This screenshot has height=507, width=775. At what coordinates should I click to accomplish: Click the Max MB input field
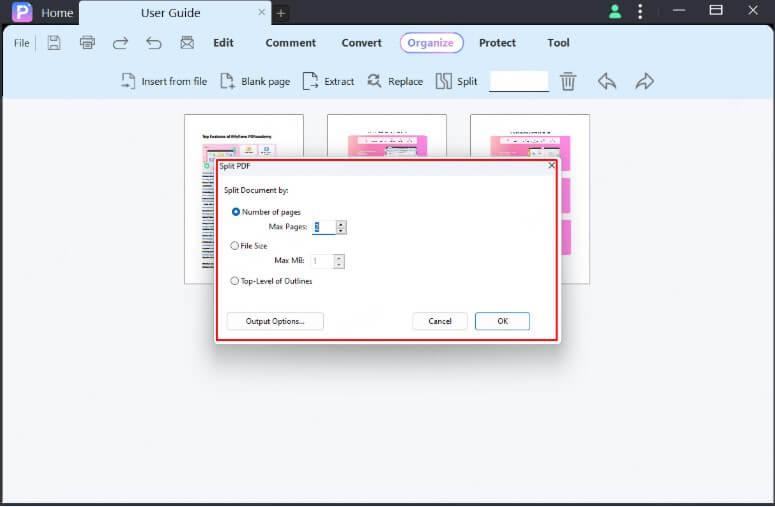(322, 261)
